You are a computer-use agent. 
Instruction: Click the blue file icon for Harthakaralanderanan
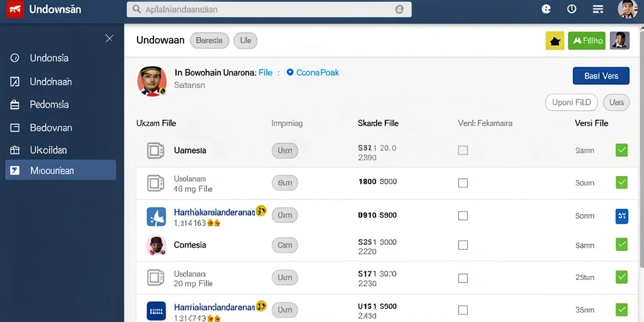pos(156,216)
